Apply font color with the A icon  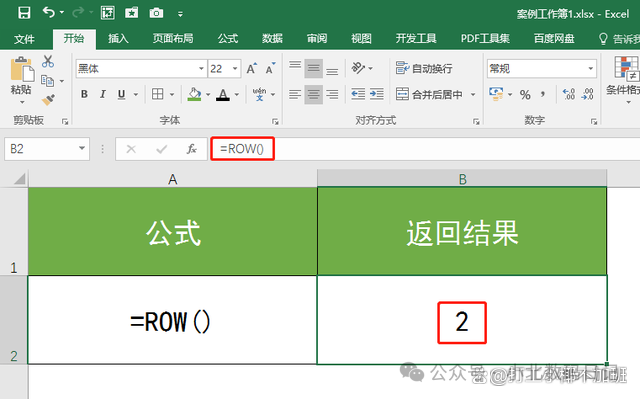pos(223,94)
